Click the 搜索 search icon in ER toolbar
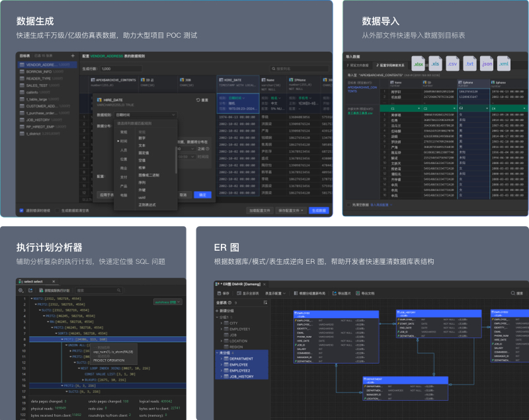The height and width of the screenshot is (420, 529). (513, 293)
